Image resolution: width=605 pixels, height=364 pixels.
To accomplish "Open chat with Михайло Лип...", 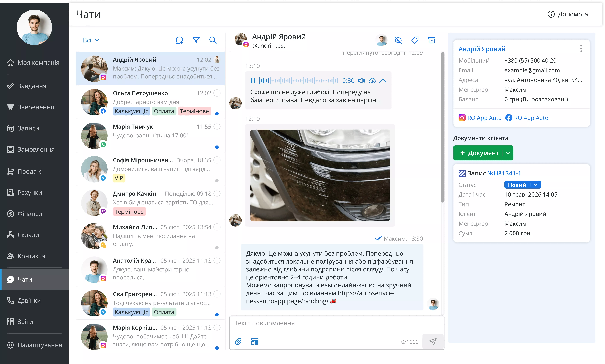I will [150, 236].
